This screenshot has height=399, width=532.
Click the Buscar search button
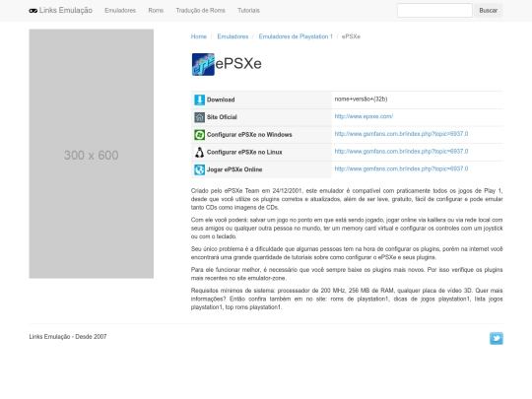point(489,11)
